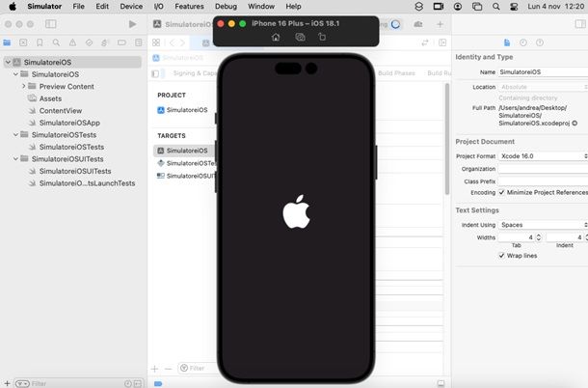Select the History inspector clock icon
588x388 pixels.
[x=523, y=42]
